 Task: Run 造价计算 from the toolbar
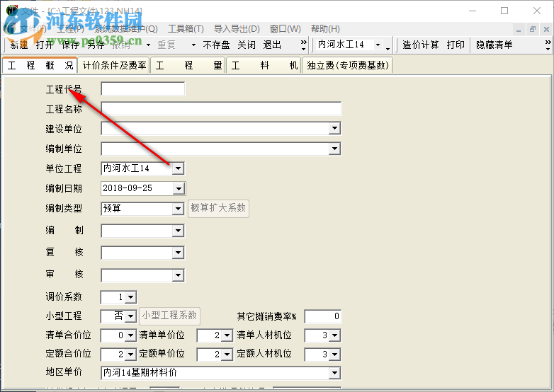coord(420,45)
